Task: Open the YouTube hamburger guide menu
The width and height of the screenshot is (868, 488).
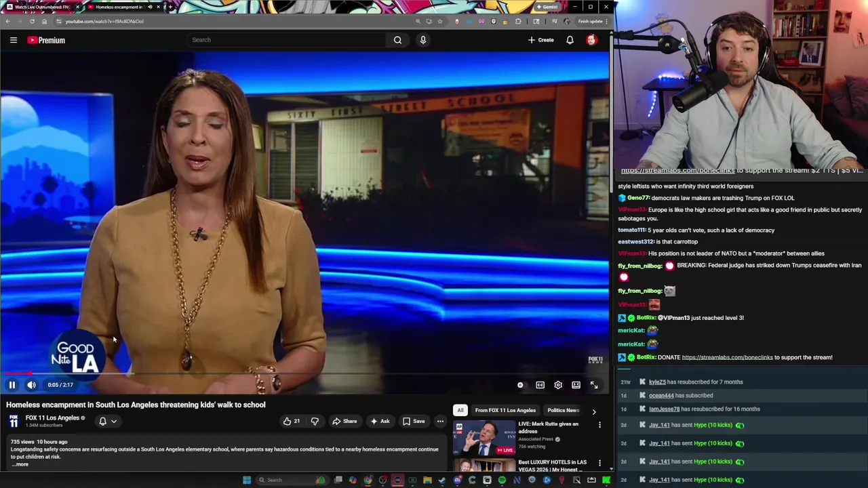Action: coord(14,40)
